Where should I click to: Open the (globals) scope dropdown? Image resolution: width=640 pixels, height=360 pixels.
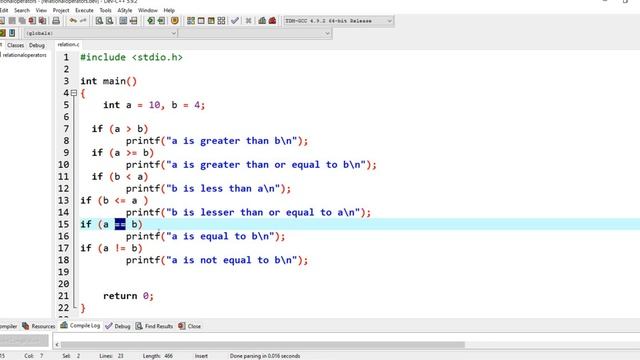pos(100,33)
